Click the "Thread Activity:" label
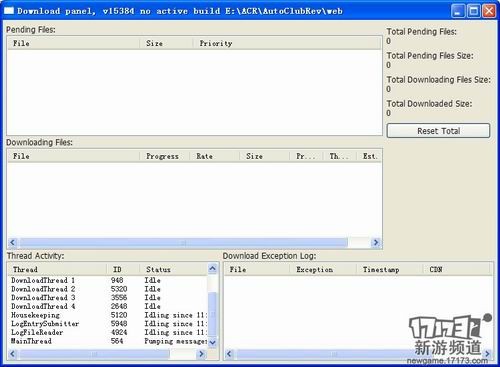 click(x=36, y=256)
